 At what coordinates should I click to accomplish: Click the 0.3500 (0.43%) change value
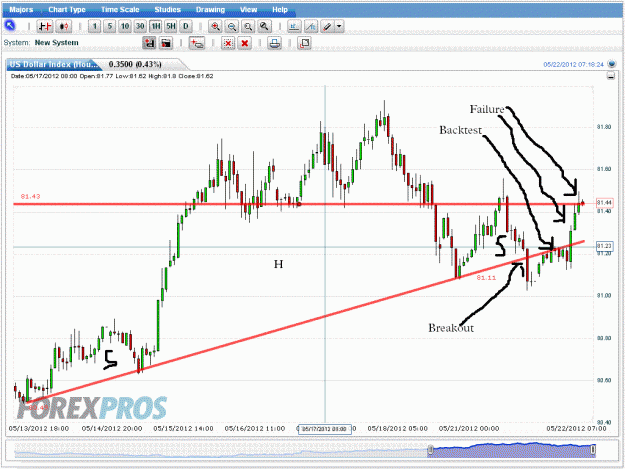(x=135, y=64)
